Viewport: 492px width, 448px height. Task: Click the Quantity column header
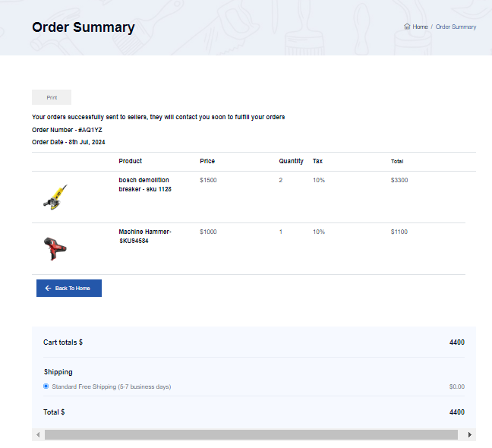[x=291, y=161]
